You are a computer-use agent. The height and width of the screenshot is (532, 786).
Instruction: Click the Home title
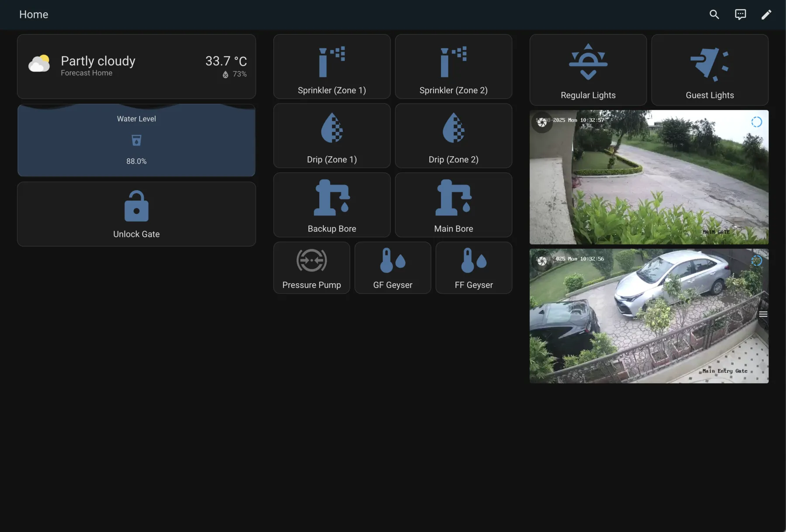(34, 14)
